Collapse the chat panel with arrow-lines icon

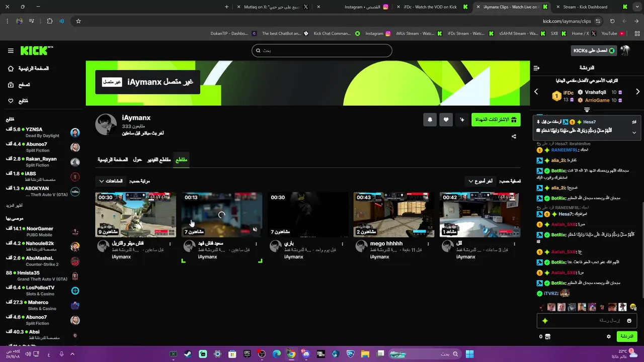[536, 68]
